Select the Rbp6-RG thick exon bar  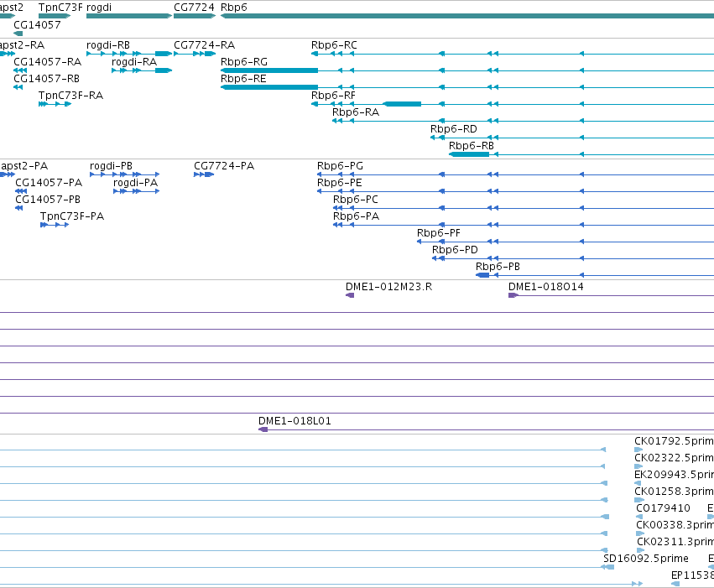click(269, 70)
